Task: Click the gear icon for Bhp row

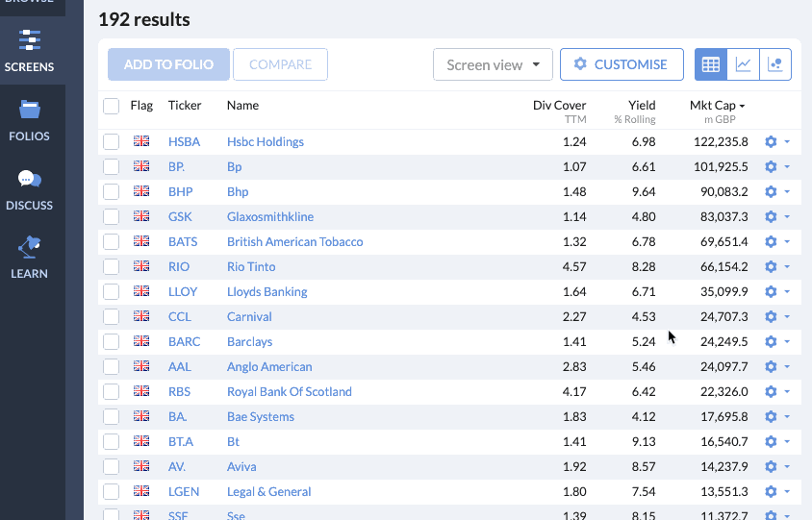Action: tap(771, 191)
